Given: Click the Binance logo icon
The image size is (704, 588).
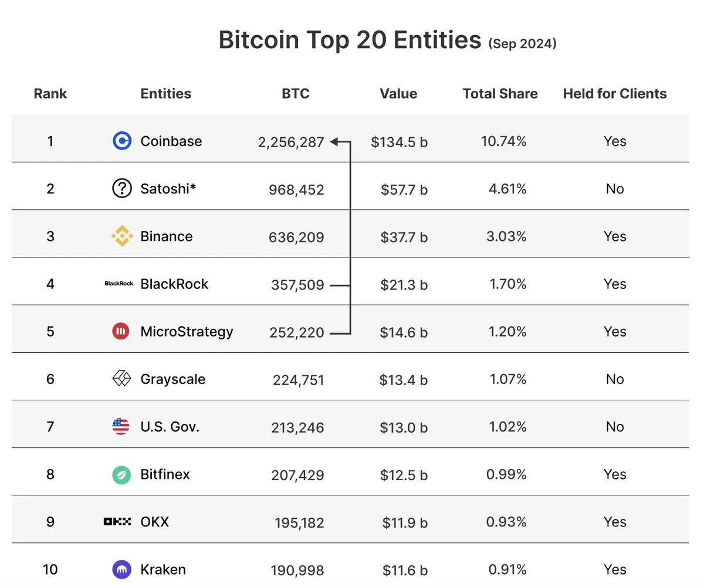Looking at the screenshot, I should click(x=121, y=236).
